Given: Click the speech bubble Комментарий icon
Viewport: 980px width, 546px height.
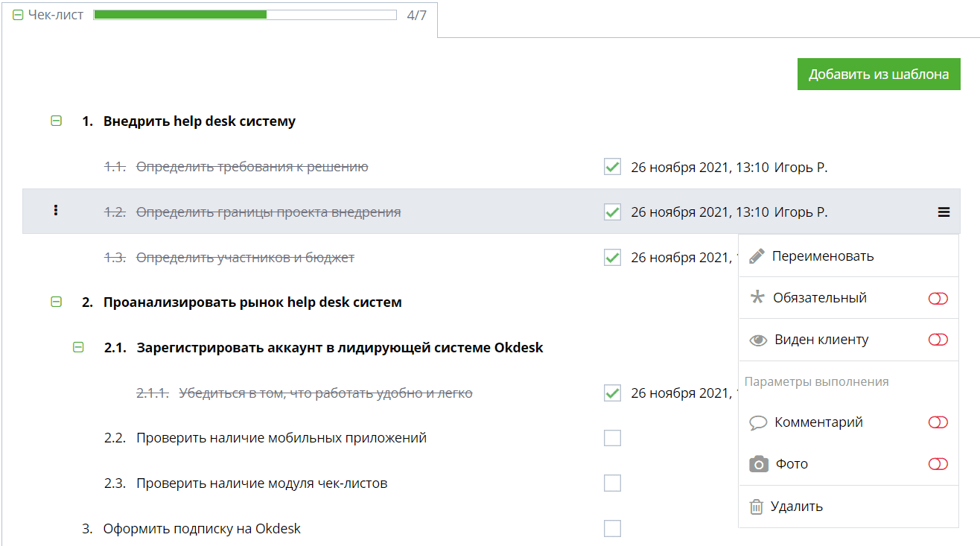Looking at the screenshot, I should (758, 423).
